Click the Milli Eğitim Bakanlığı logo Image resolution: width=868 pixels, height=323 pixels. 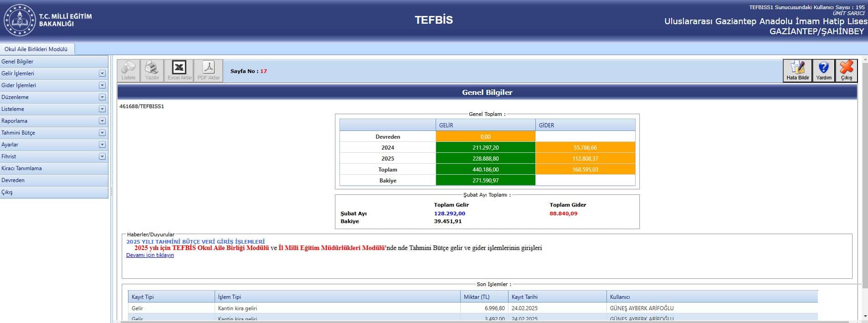pyautogui.click(x=20, y=20)
